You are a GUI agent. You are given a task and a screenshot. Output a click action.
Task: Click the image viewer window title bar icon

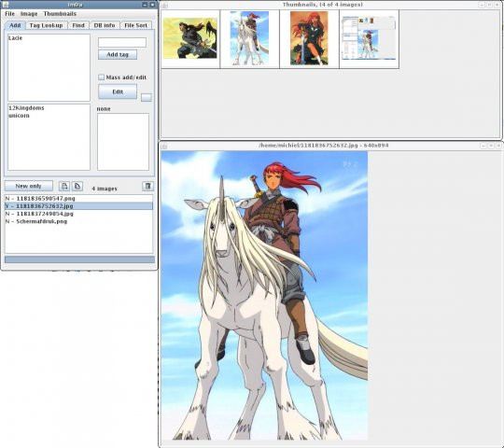pyautogui.click(x=164, y=146)
